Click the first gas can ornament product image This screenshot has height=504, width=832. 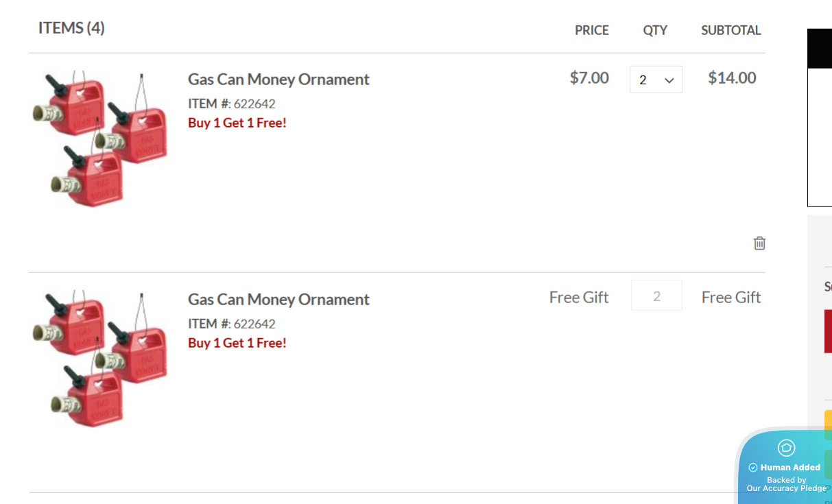tap(99, 139)
